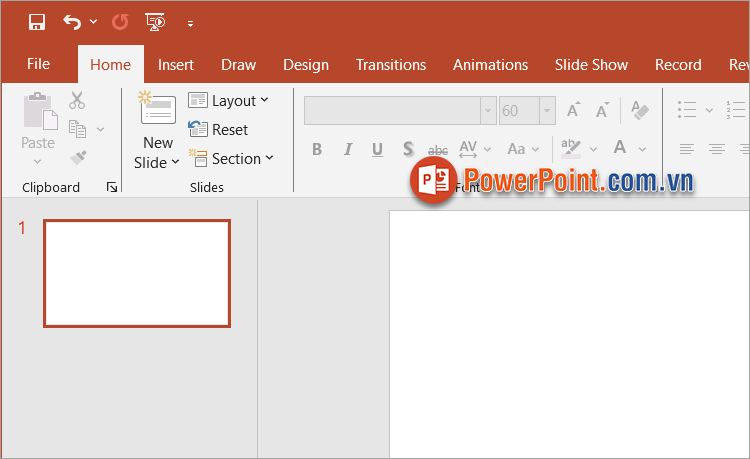The width and height of the screenshot is (750, 459).
Task: Open the Bullets dropdown arrow
Action: pyautogui.click(x=709, y=110)
